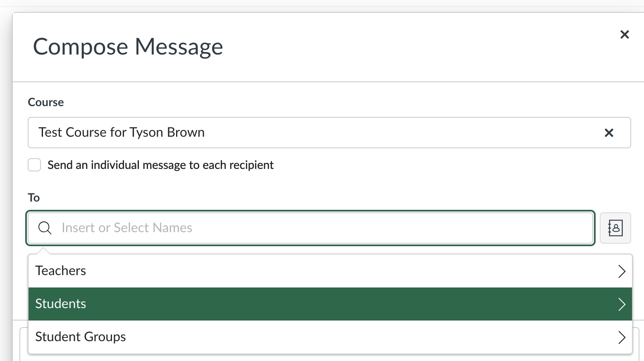Image resolution: width=644 pixels, height=361 pixels.
Task: Click the Test Course for Tyson Brown field
Action: pyautogui.click(x=289, y=133)
